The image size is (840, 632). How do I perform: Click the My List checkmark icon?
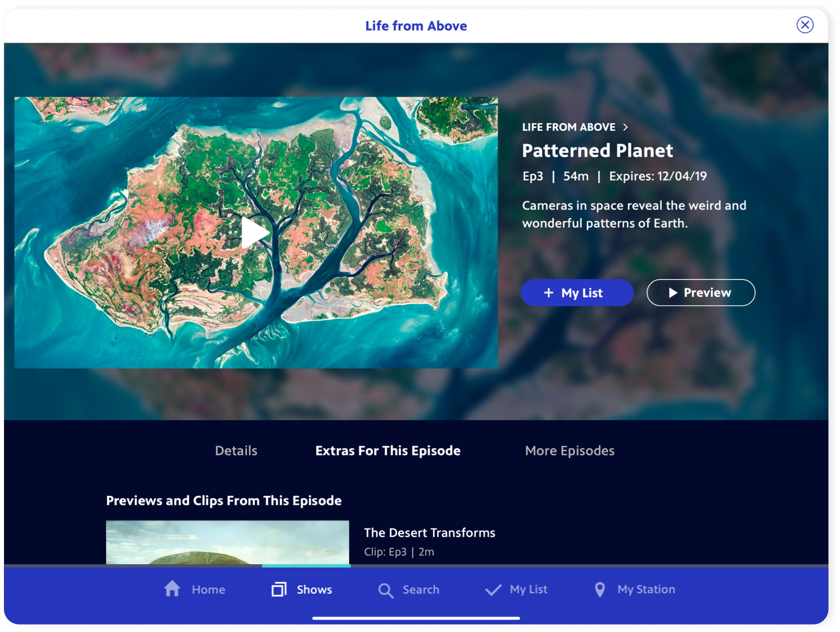click(493, 589)
